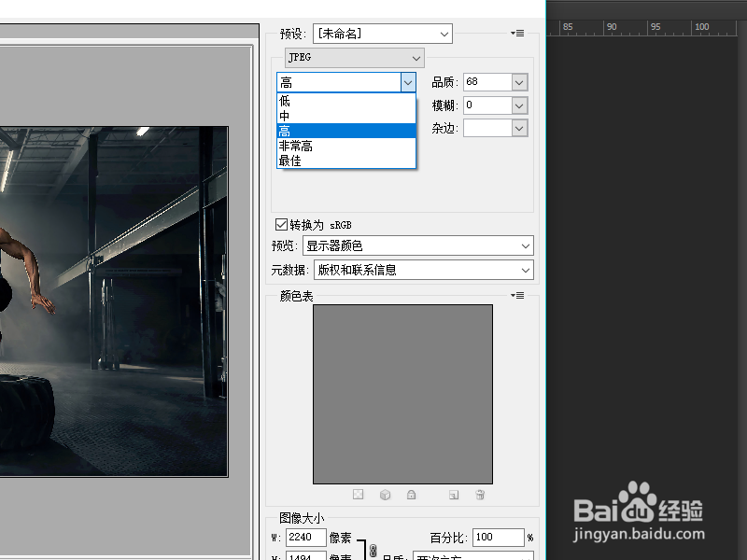The image size is (747, 560).
Task: Open the JPEG file format dropdown
Action: click(x=355, y=58)
